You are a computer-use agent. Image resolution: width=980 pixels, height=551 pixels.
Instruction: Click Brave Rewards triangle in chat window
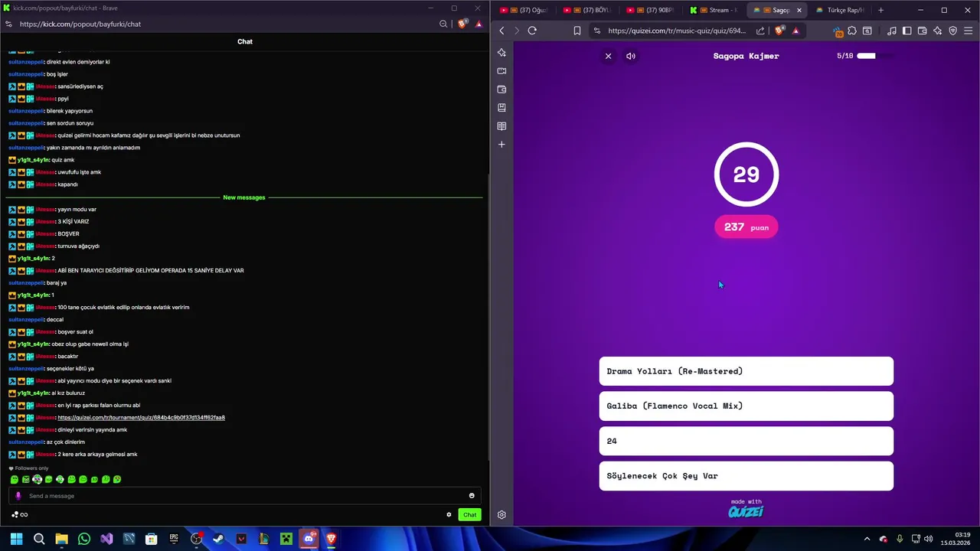479,24
